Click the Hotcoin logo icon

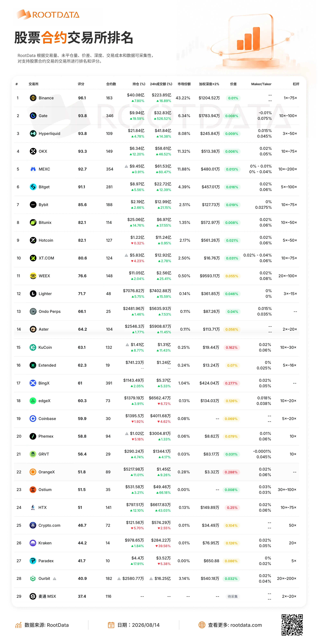33,240
